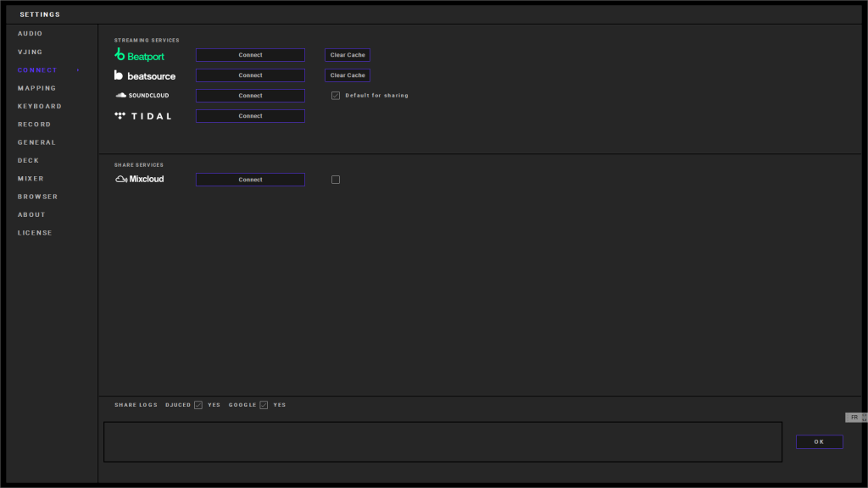This screenshot has height=488, width=868.
Task: Connect to the Beatport streaming service
Action: (250, 55)
